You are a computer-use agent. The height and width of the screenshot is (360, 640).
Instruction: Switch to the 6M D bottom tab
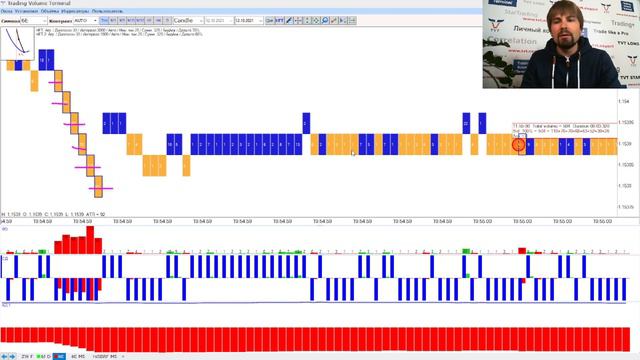[x=44, y=356]
